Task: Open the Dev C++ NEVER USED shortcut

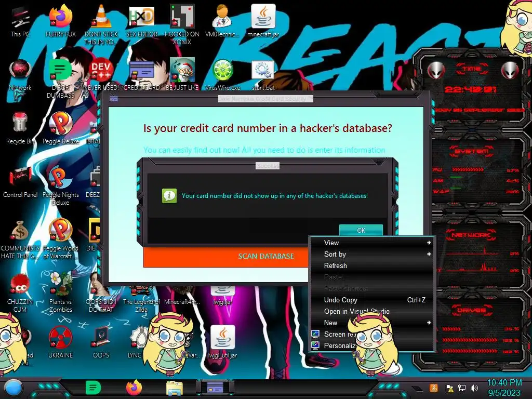Action: 101,75
